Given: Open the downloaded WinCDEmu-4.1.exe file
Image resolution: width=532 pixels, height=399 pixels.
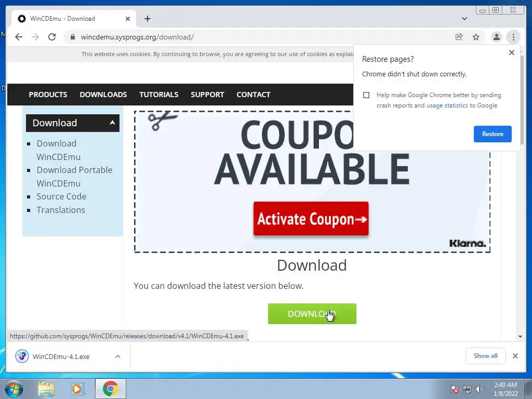Looking at the screenshot, I should [x=61, y=356].
